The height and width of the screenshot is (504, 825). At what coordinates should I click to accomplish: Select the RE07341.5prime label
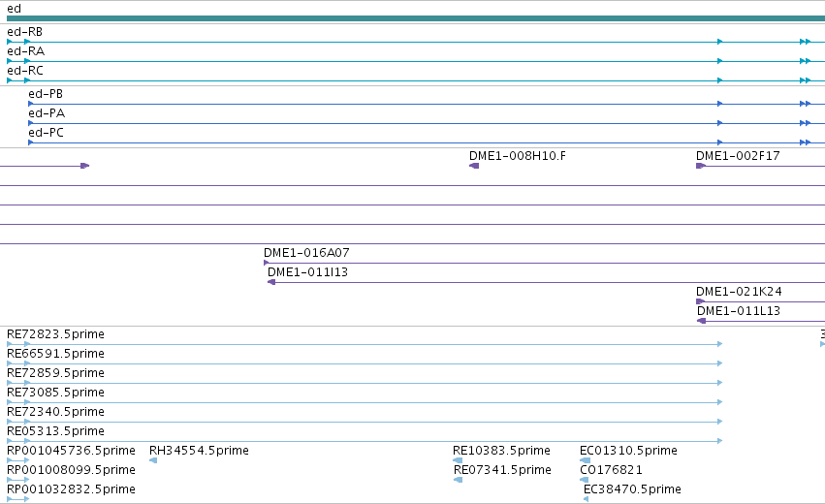point(502,470)
